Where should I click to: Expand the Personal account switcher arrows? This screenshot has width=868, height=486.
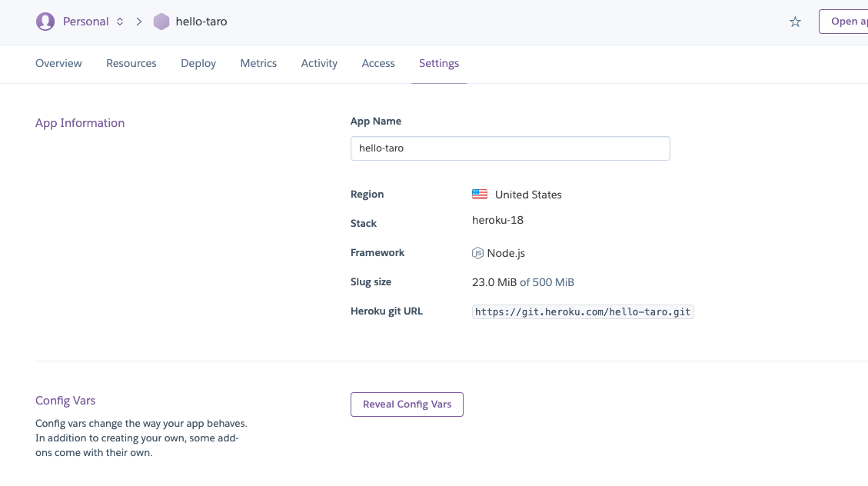tap(120, 22)
